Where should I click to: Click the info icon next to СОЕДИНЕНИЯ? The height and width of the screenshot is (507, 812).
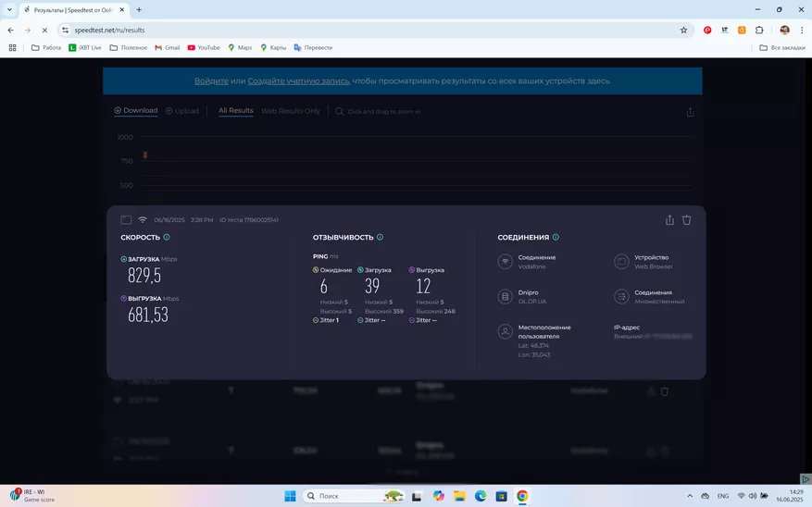tap(556, 237)
